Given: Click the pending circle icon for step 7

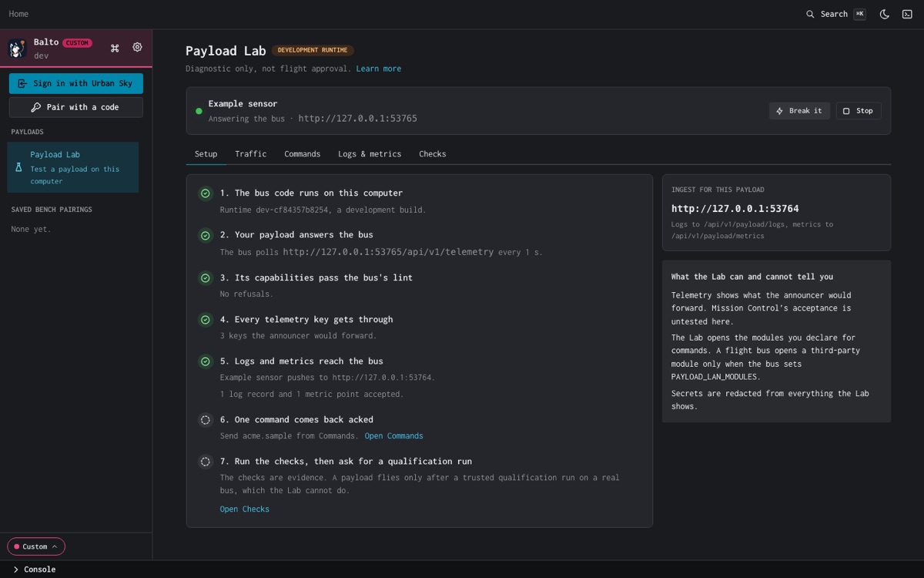Looking at the screenshot, I should point(206,462).
